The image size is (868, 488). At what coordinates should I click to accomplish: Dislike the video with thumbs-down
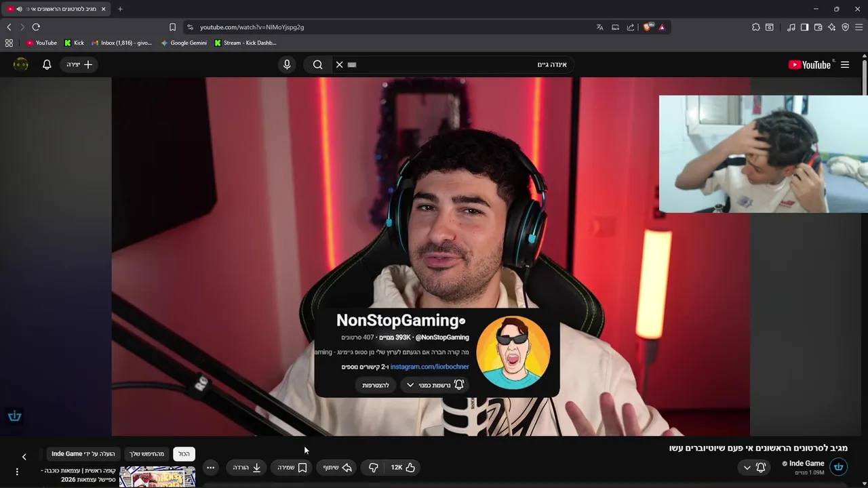click(373, 468)
